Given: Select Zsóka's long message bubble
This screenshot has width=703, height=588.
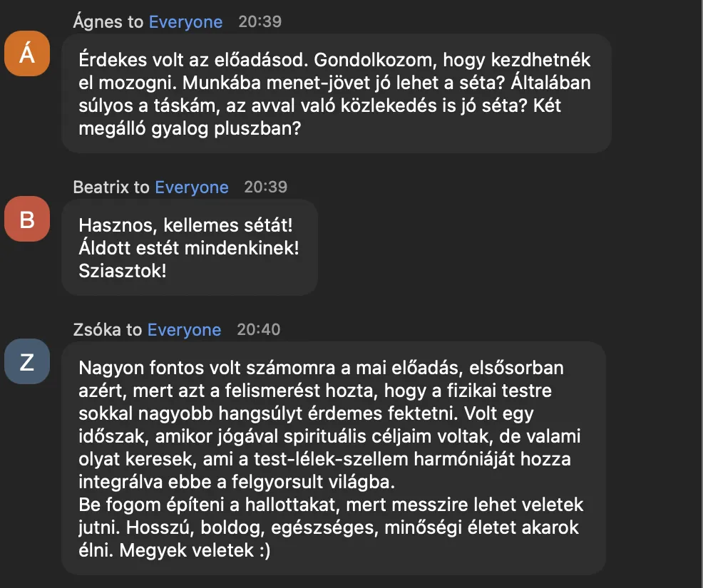Looking at the screenshot, I should (334, 459).
